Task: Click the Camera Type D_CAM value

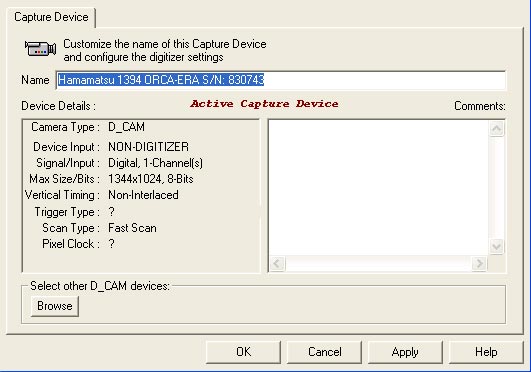Action: [126, 127]
